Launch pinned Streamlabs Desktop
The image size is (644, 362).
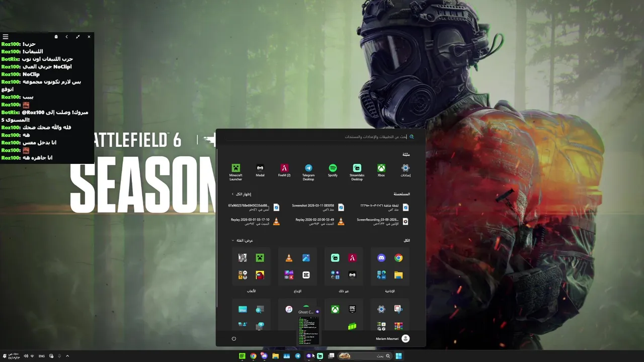point(357,172)
